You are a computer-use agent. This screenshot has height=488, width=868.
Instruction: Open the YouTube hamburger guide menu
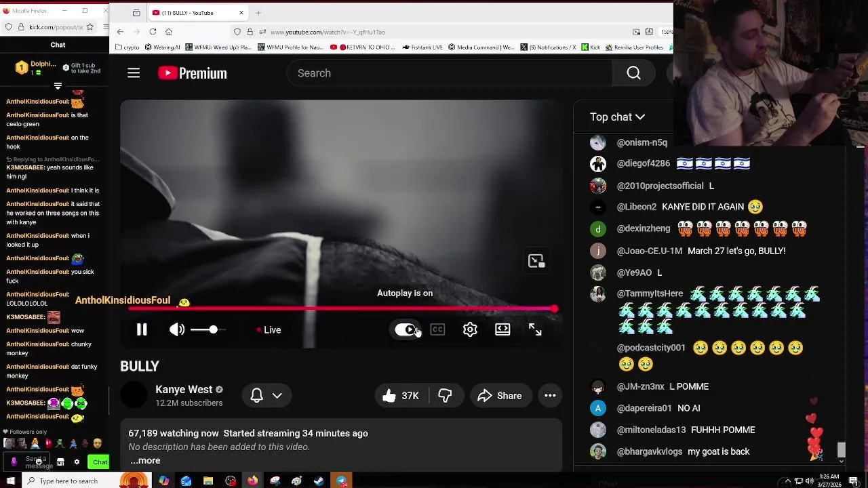click(x=134, y=73)
